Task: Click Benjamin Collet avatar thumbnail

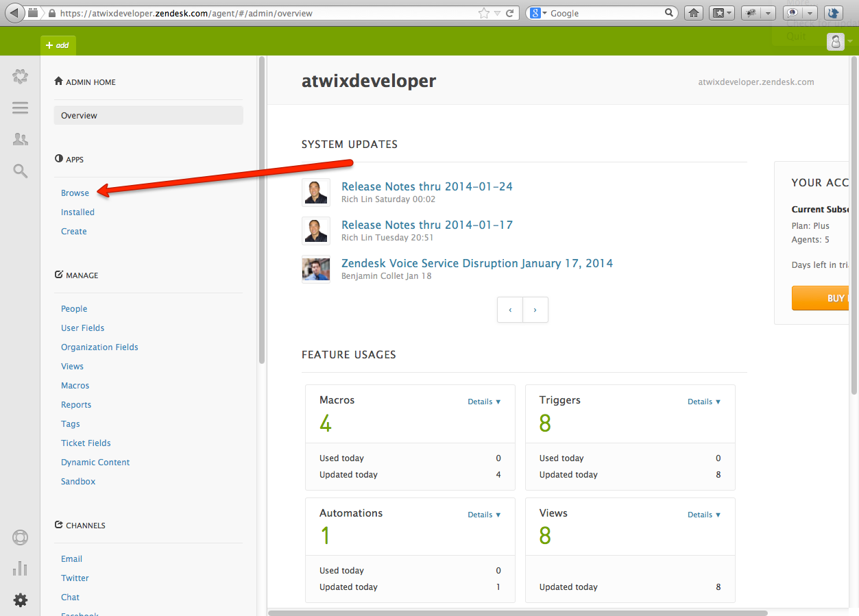Action: pos(316,269)
